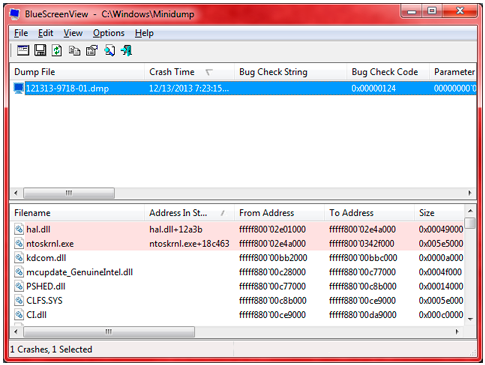485x365 pixels.
Task: Select the 121313-9718-01.dmp dump file
Action: [67, 89]
